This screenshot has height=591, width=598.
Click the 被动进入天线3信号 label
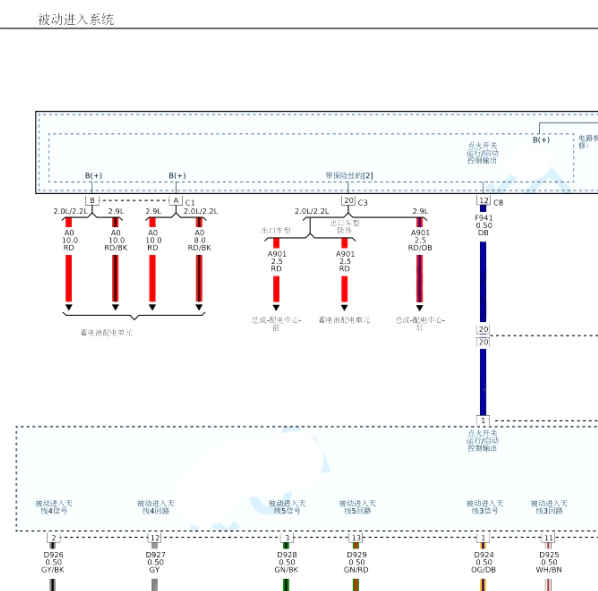pos(485,507)
